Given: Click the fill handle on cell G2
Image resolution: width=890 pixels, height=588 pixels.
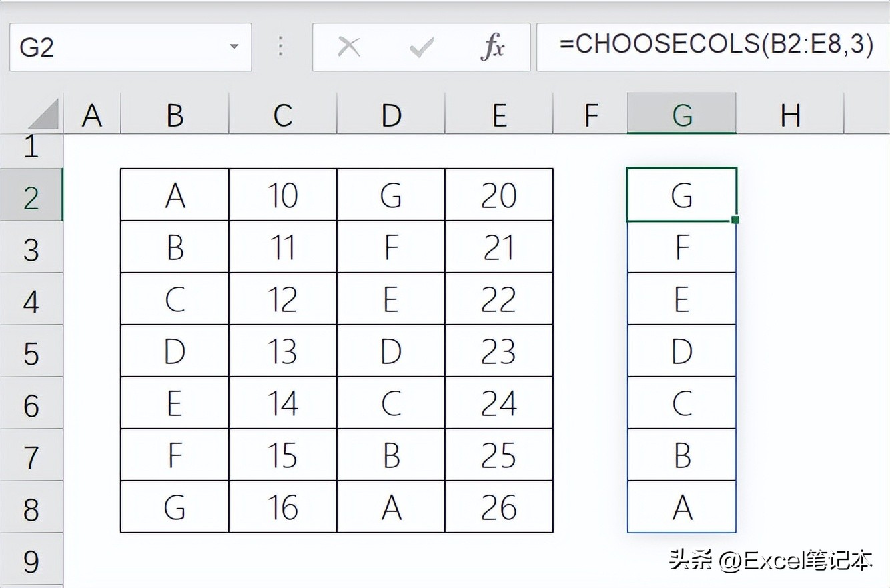Looking at the screenshot, I should coord(735,220).
